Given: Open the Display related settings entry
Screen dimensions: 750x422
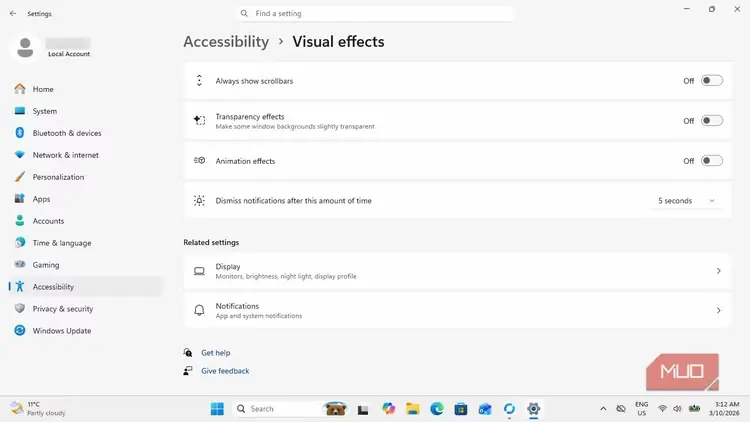Looking at the screenshot, I should 457,271.
